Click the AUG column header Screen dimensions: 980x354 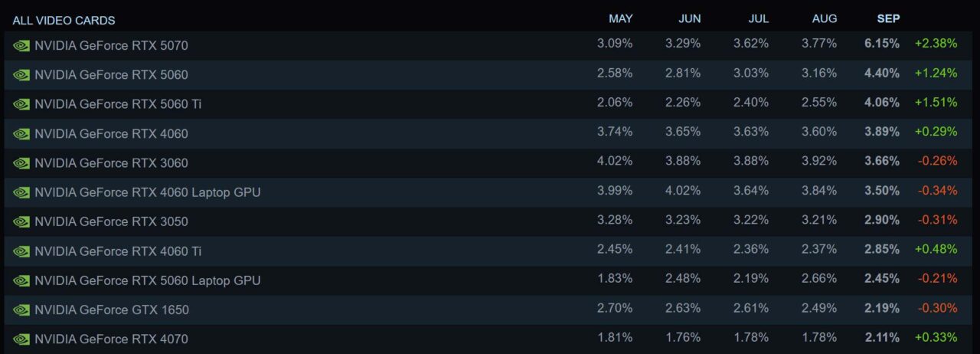pyautogui.click(x=825, y=18)
